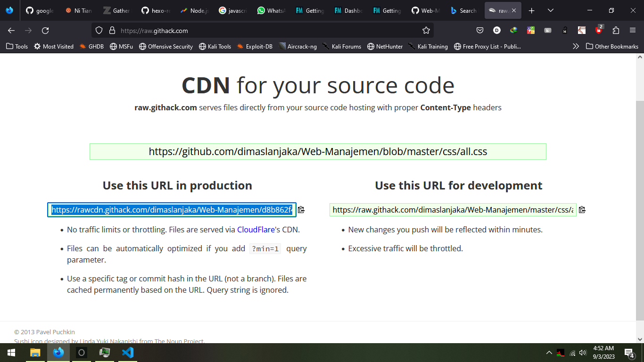Open the CloudFlare link
Viewport: 644px width, 362px height.
point(256,230)
